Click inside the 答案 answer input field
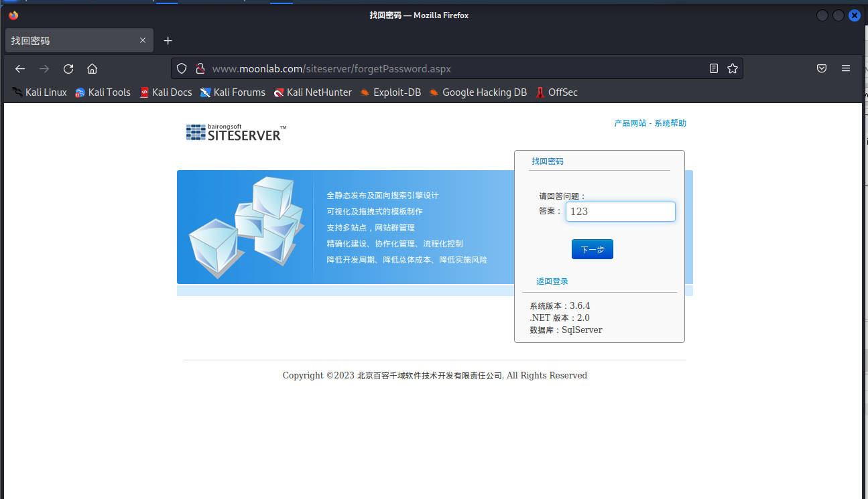The width and height of the screenshot is (868, 499). coord(620,211)
